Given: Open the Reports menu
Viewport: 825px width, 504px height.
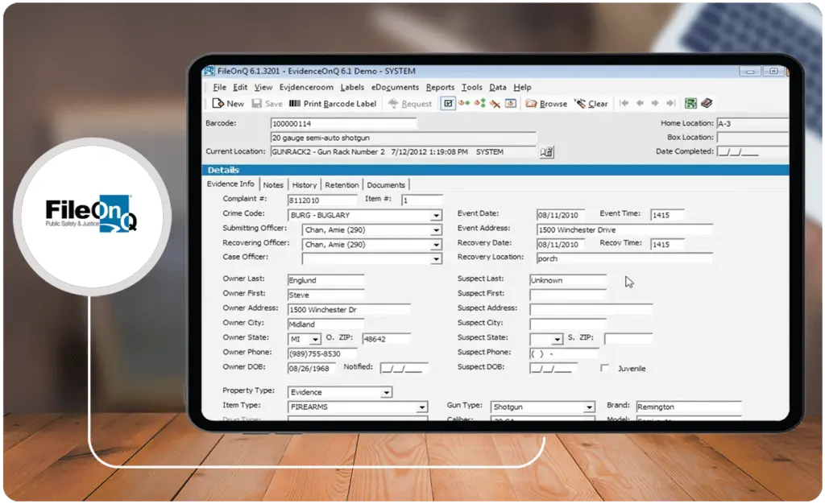Looking at the screenshot, I should tap(440, 87).
